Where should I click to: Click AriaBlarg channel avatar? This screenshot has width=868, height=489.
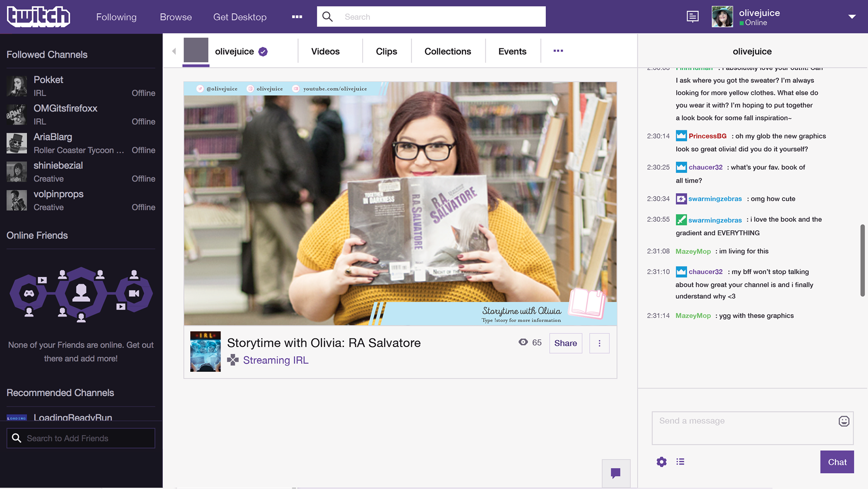pyautogui.click(x=17, y=143)
